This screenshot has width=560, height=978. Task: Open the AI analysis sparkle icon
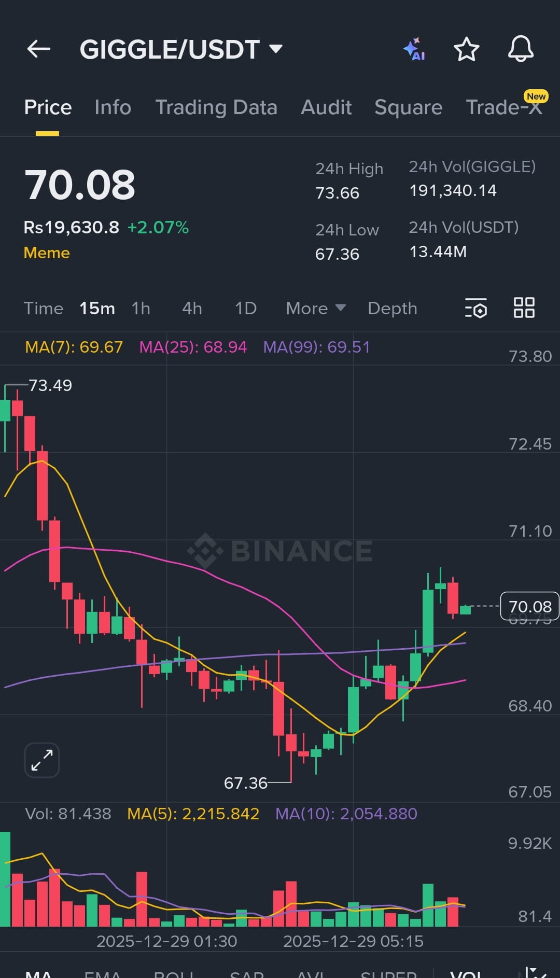[414, 49]
